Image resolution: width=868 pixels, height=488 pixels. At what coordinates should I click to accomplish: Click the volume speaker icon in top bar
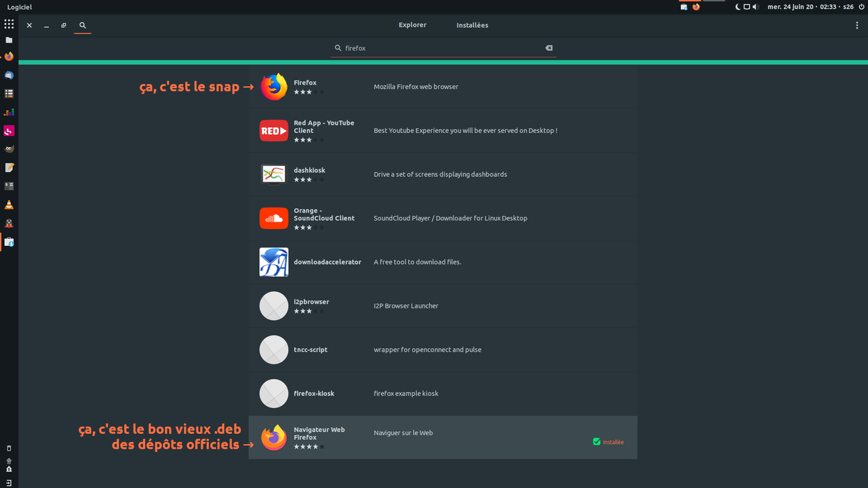coord(756,7)
